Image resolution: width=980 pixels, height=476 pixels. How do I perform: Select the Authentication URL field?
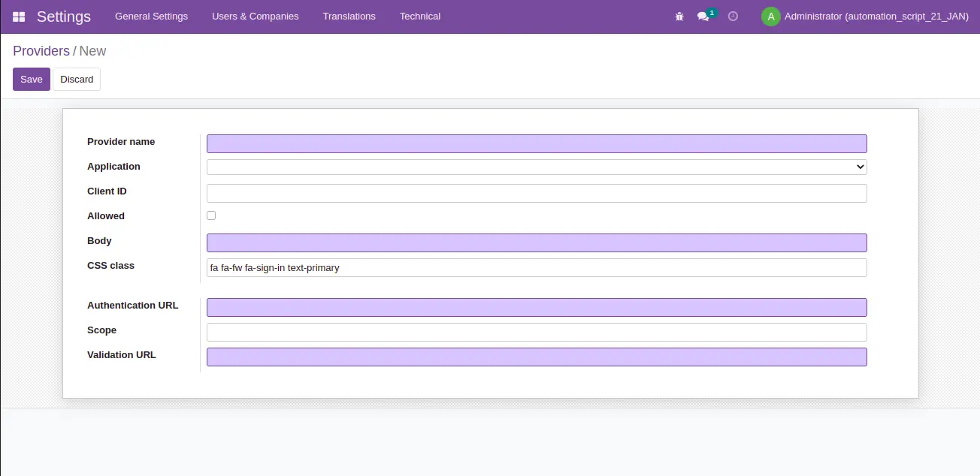(537, 307)
